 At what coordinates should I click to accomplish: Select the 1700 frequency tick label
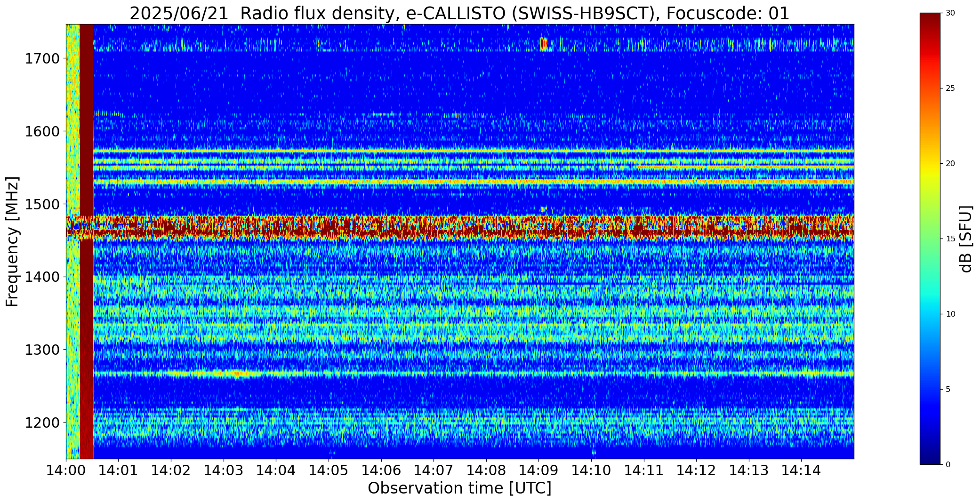coord(42,59)
